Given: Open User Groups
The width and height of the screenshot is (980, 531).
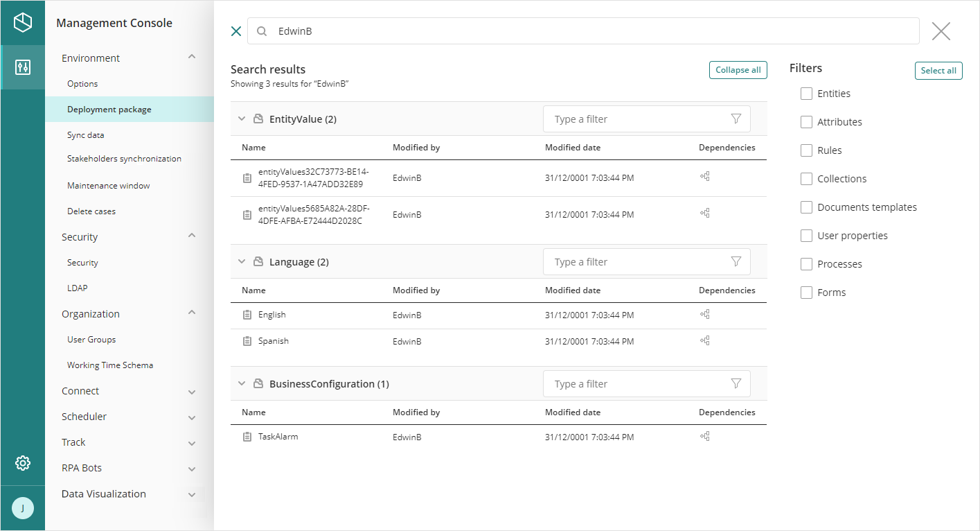Looking at the screenshot, I should [x=91, y=340].
